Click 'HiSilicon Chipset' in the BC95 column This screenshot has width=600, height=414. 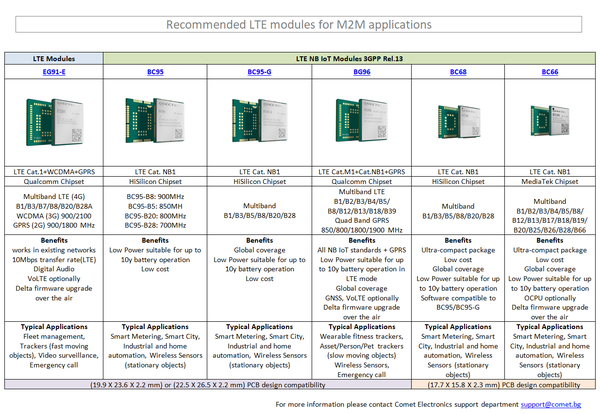pyautogui.click(x=155, y=181)
